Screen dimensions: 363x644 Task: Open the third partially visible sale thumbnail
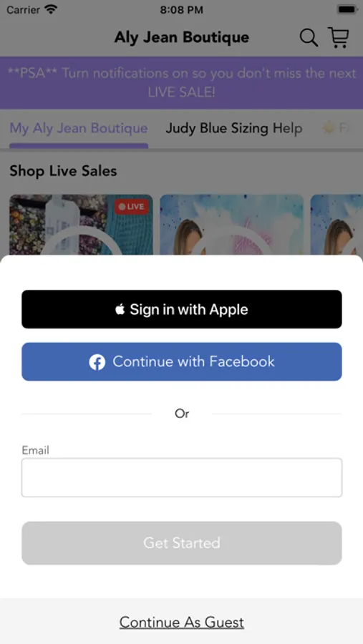(x=337, y=225)
